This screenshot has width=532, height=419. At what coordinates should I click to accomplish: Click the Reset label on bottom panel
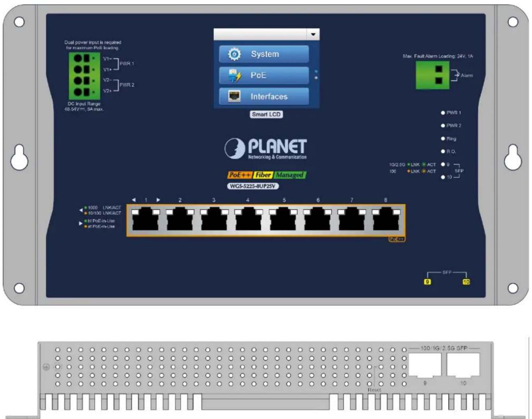(x=374, y=390)
